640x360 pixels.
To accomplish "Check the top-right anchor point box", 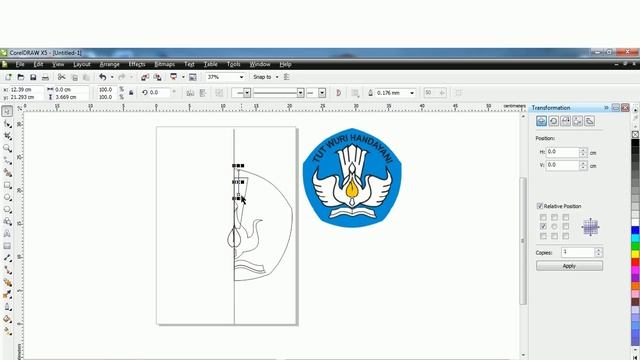I will point(566,218).
